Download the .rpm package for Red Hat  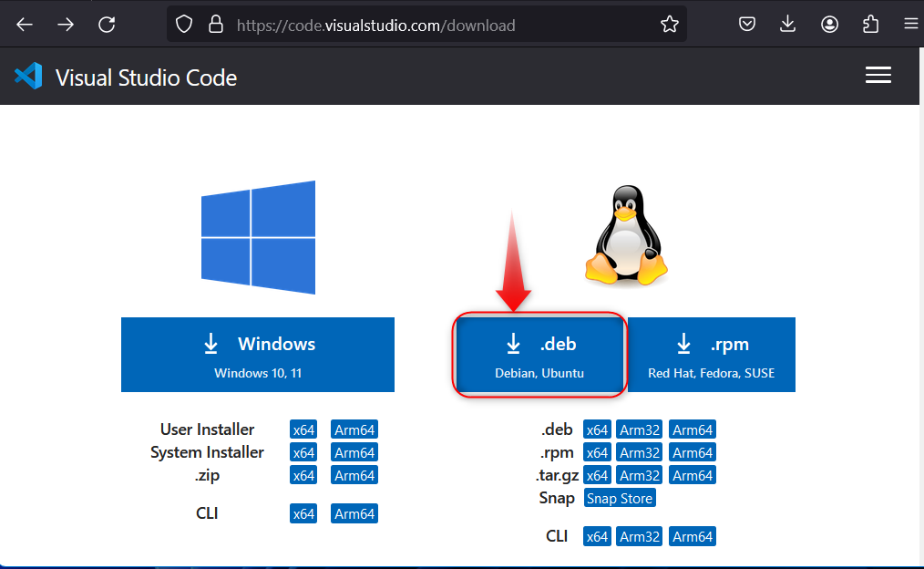(x=711, y=355)
